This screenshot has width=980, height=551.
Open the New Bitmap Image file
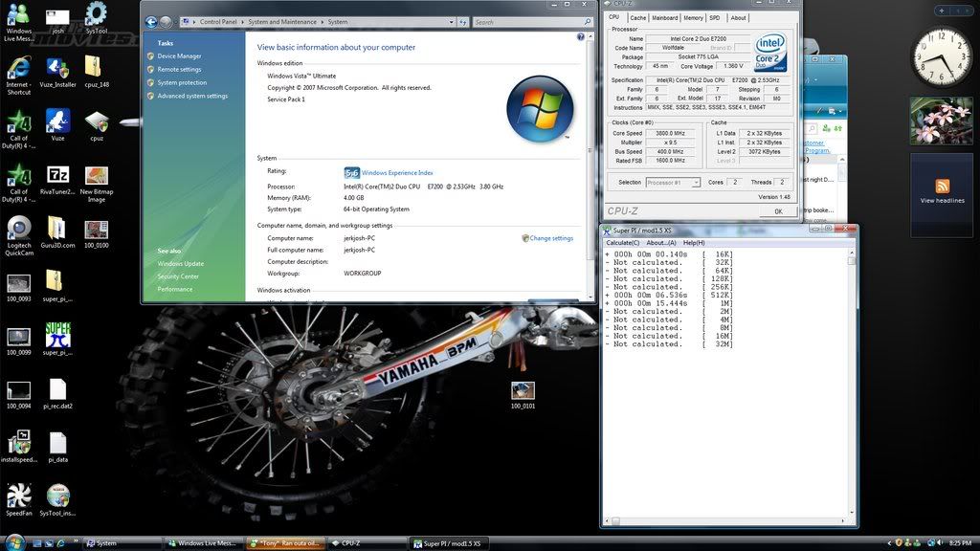(97, 184)
